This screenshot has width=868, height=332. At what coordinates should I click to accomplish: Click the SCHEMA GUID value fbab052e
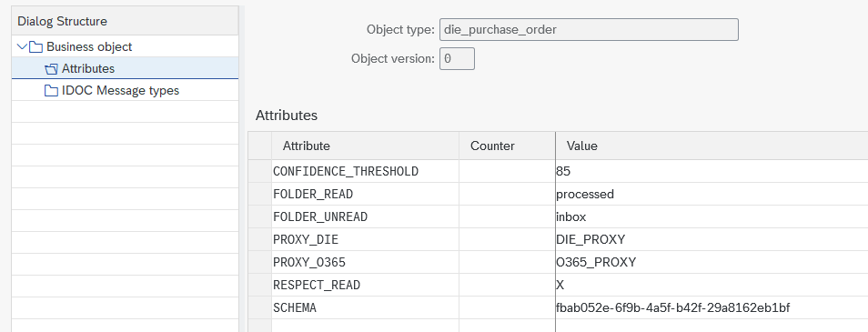(673, 307)
